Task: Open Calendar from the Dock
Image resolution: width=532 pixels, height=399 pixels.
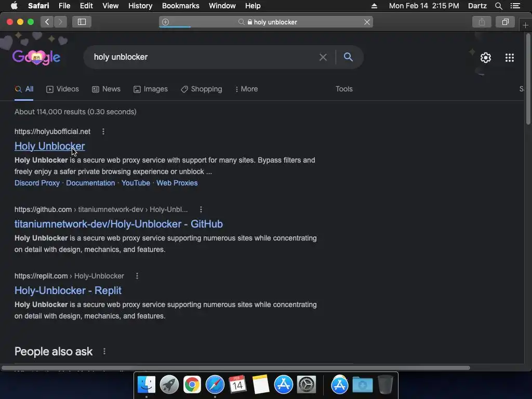Action: point(237,385)
